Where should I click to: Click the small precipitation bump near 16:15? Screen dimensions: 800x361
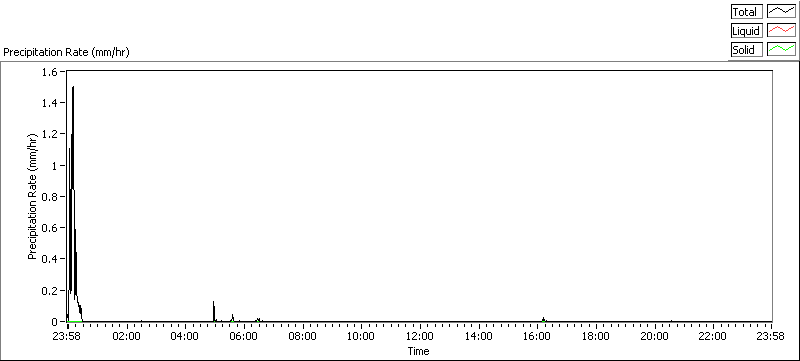(544, 319)
